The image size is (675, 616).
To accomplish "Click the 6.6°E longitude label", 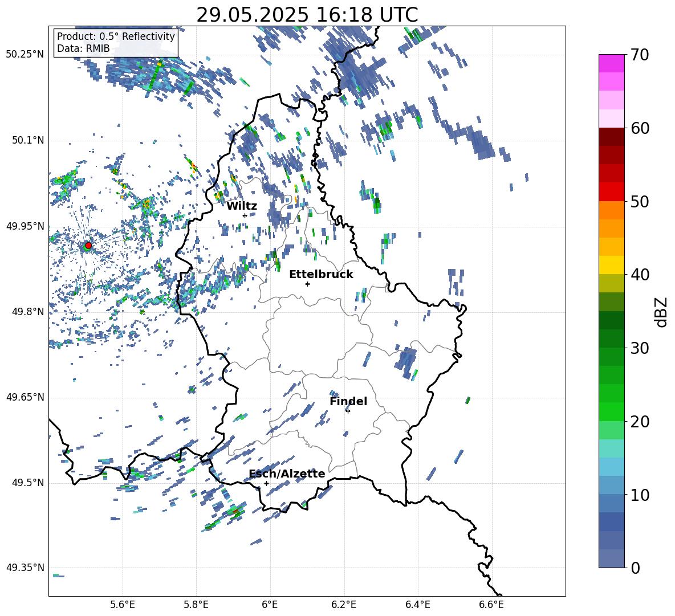I will [x=491, y=605].
